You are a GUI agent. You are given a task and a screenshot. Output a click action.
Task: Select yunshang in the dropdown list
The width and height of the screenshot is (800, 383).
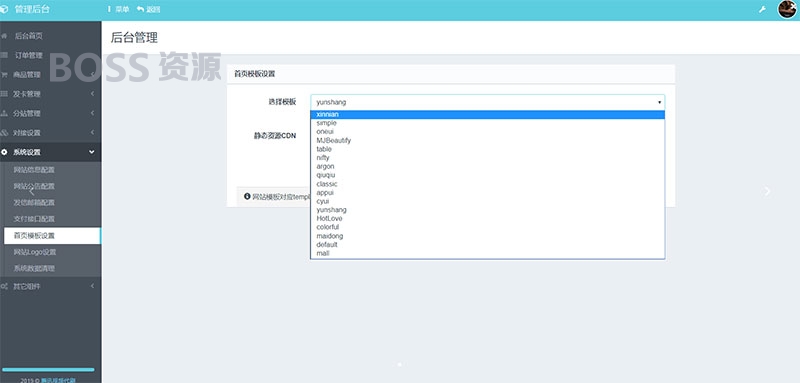pyautogui.click(x=487, y=210)
